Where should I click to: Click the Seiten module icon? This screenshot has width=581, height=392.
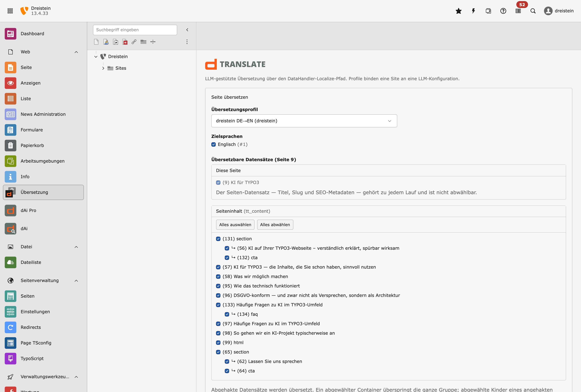coord(11,296)
